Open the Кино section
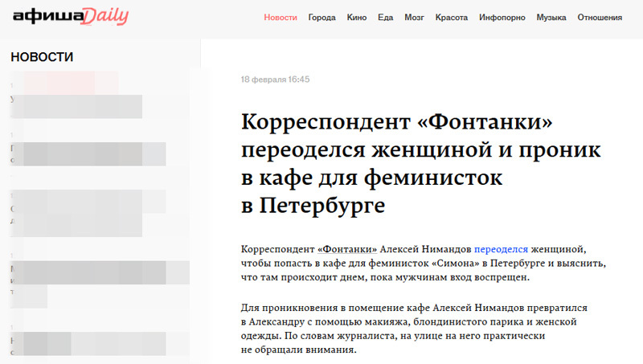This screenshot has width=643, height=364. coord(357,18)
